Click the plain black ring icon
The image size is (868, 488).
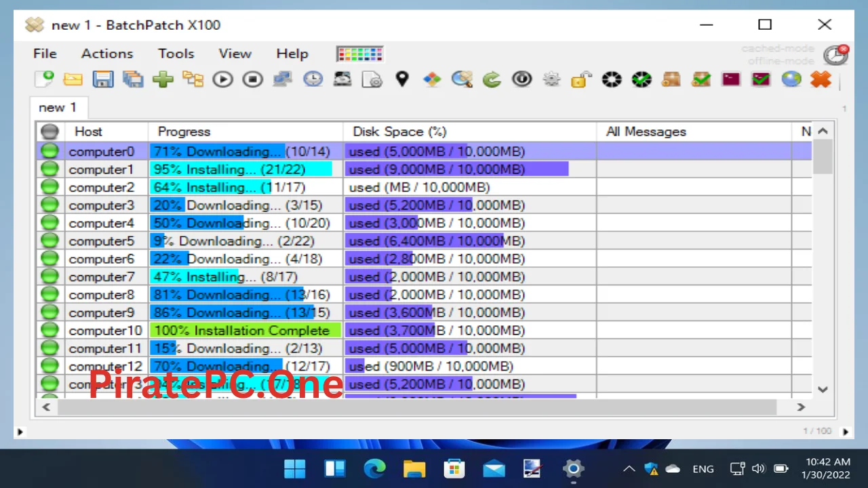(x=611, y=79)
